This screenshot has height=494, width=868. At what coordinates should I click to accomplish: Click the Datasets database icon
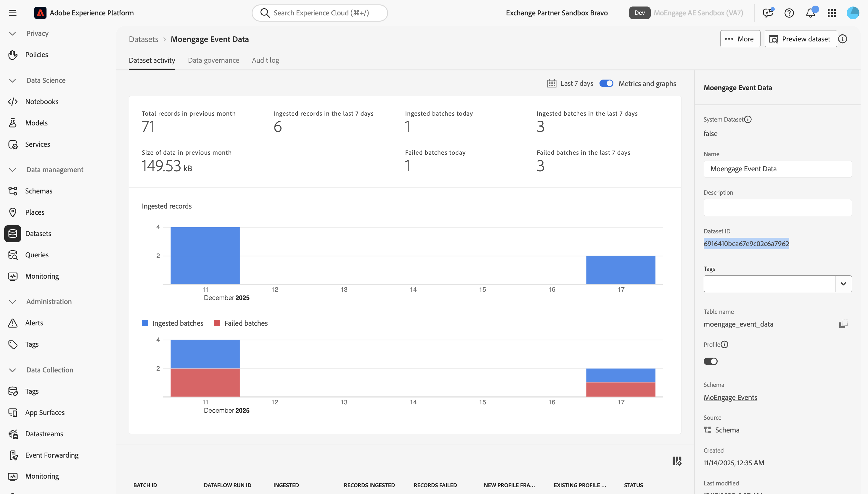pyautogui.click(x=13, y=233)
